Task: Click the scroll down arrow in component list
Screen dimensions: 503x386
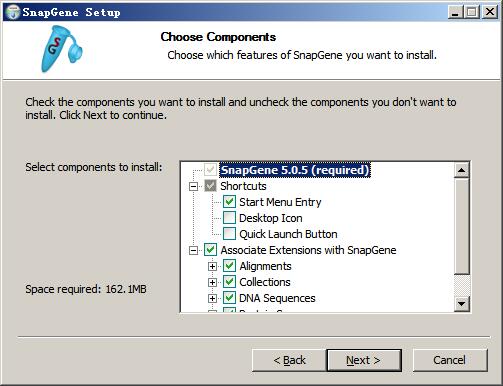Action: coord(462,303)
